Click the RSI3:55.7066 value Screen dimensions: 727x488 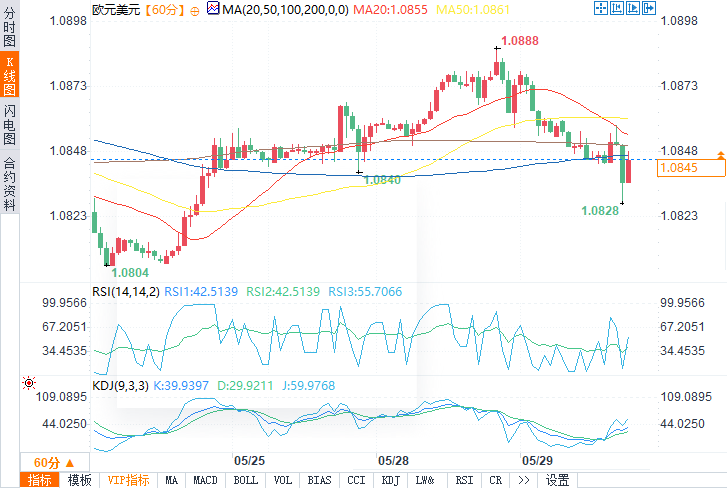[x=365, y=292]
